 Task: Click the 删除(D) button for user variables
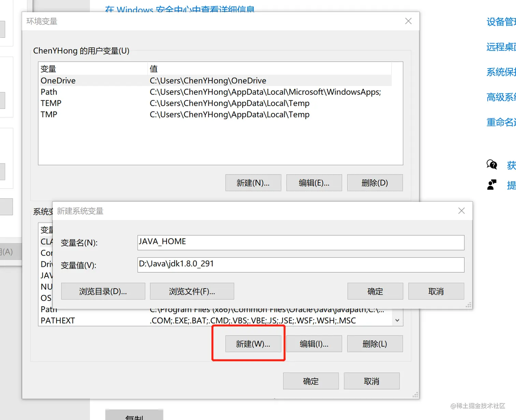coord(375,183)
